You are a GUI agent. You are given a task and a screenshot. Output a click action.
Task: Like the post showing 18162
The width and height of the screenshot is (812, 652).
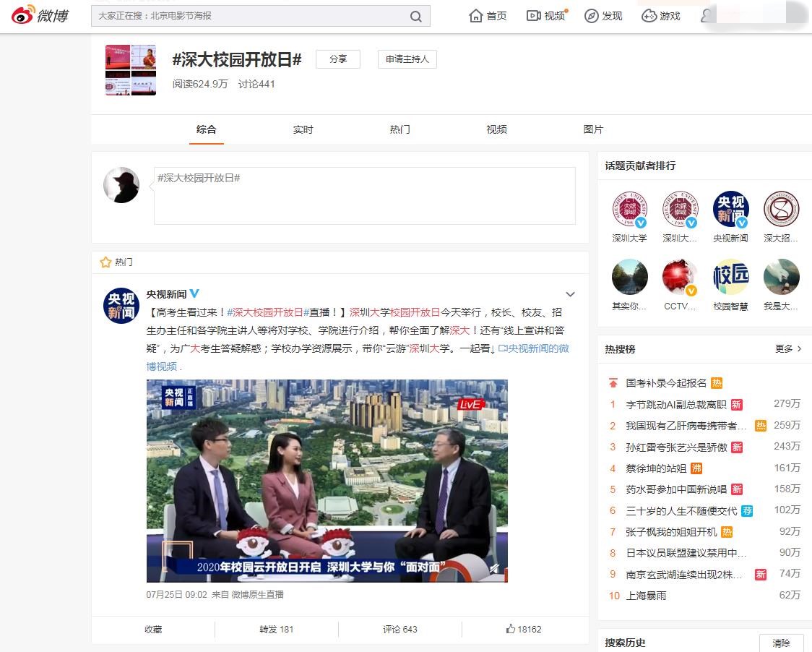point(522,630)
